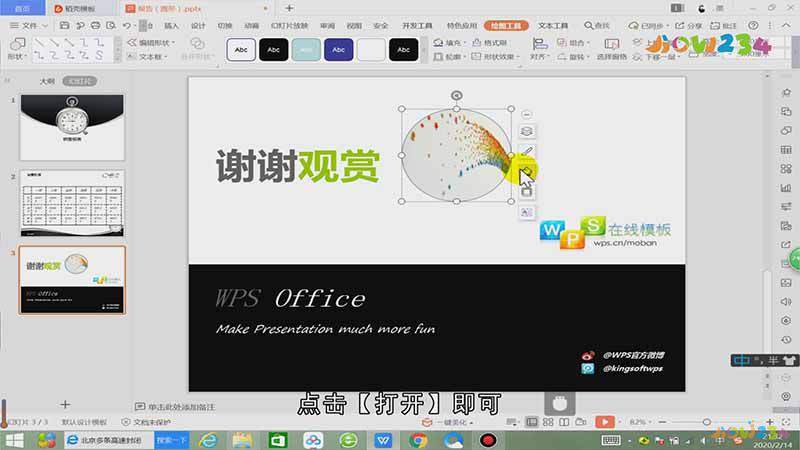Click the rotation handle above the picture
The height and width of the screenshot is (450, 800).
click(x=457, y=95)
